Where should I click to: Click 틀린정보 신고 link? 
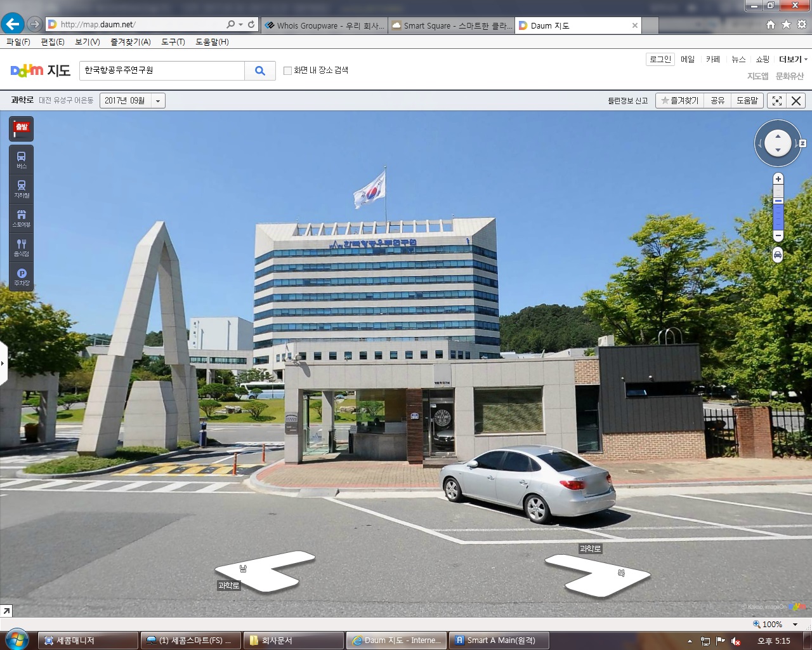pos(628,100)
